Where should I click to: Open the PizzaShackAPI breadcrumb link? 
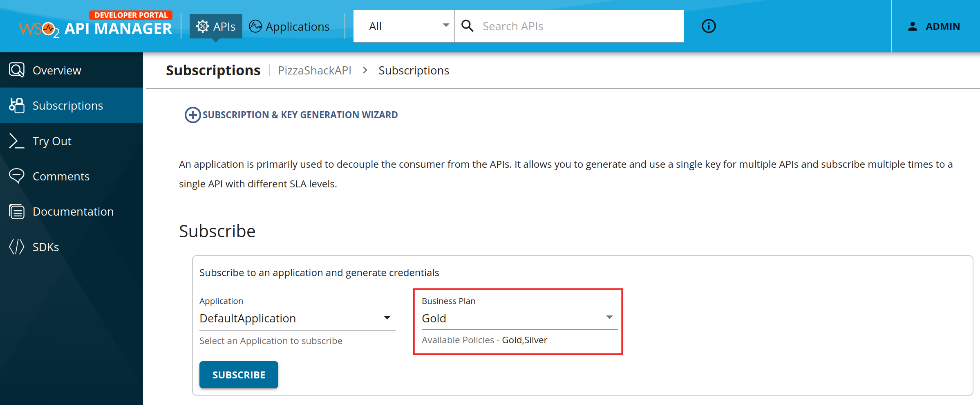[315, 70]
